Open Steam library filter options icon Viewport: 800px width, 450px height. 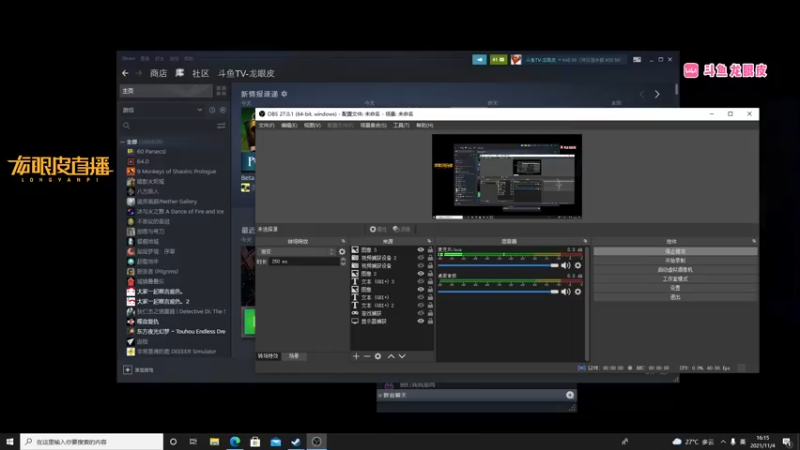[221, 126]
